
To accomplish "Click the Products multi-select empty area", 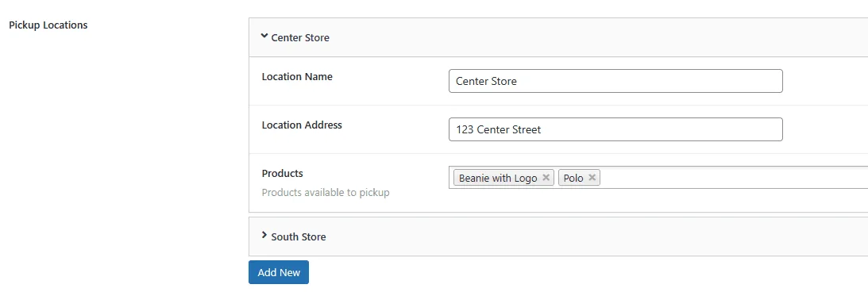I will (x=734, y=178).
